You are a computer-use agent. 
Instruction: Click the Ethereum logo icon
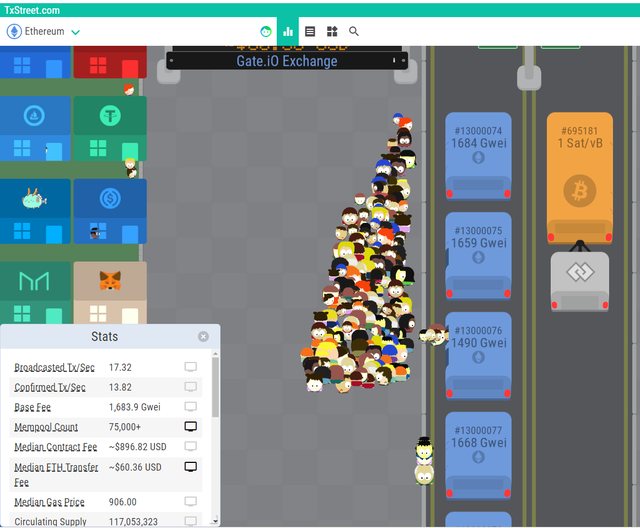(14, 31)
